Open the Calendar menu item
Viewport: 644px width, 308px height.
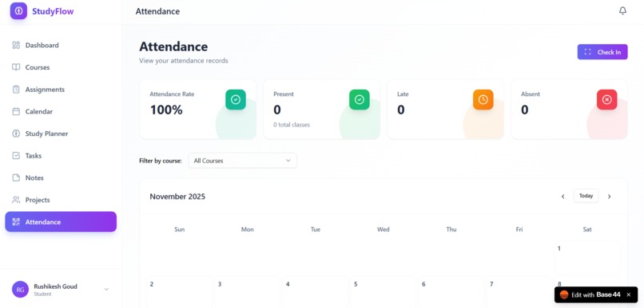(x=61, y=111)
